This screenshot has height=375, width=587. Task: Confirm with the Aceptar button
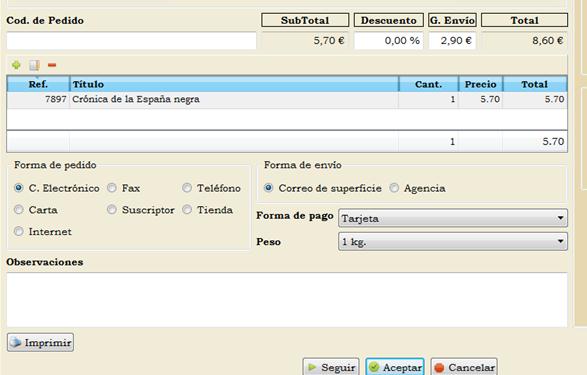(x=395, y=367)
